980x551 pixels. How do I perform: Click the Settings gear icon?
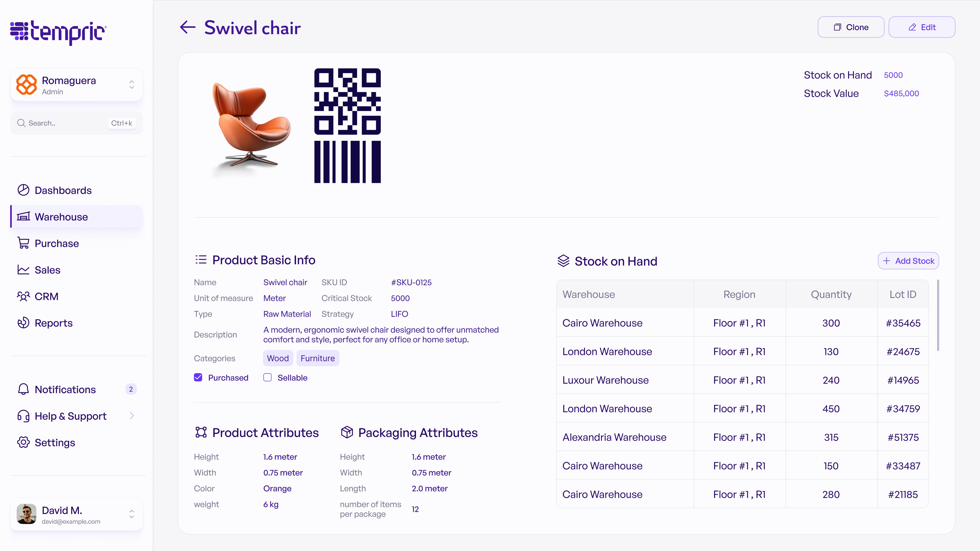click(23, 442)
